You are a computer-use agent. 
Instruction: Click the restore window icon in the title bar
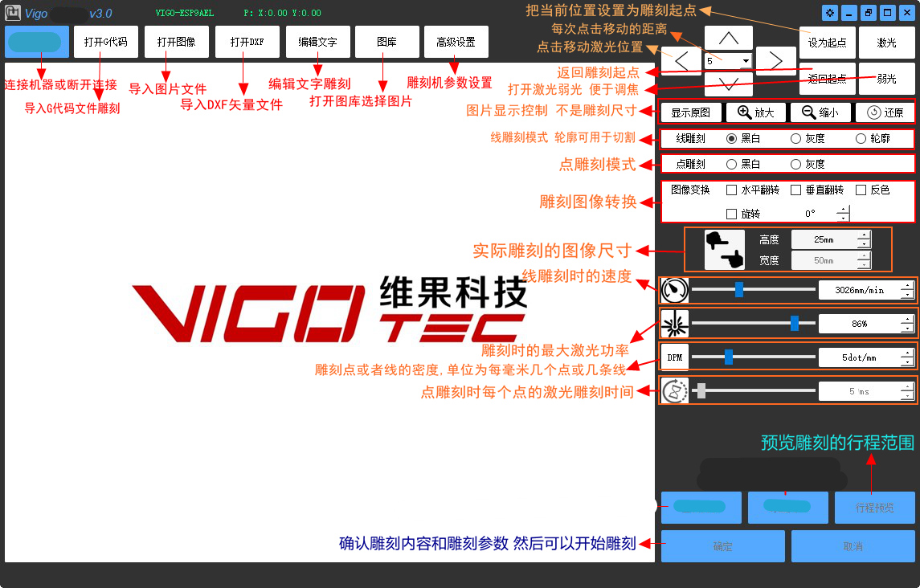pyautogui.click(x=869, y=13)
